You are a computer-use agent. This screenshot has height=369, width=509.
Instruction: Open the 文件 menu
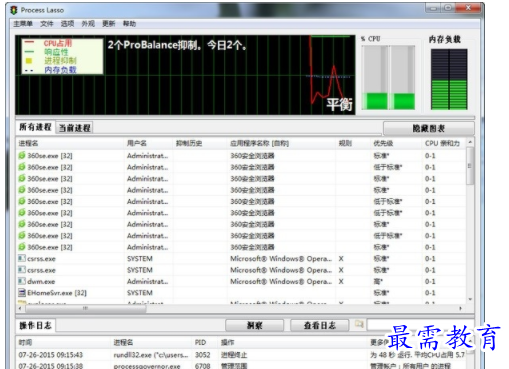pyautogui.click(x=47, y=24)
